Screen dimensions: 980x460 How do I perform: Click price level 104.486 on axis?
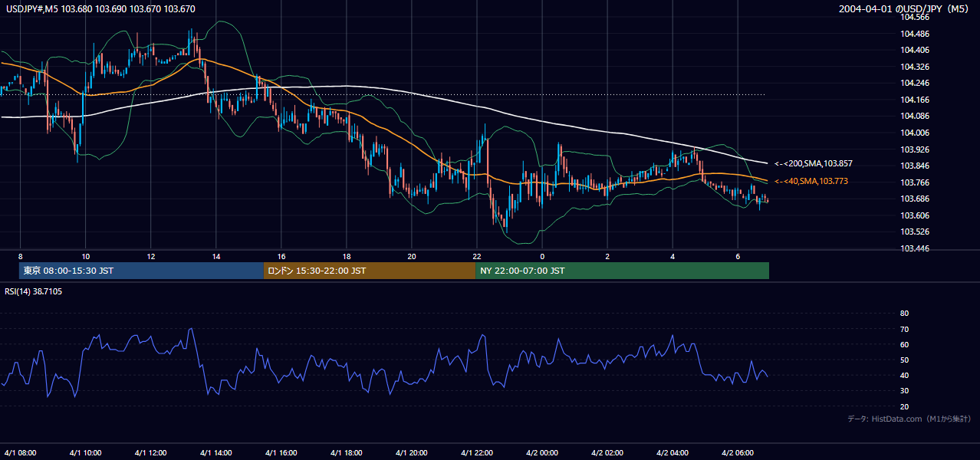click(914, 34)
